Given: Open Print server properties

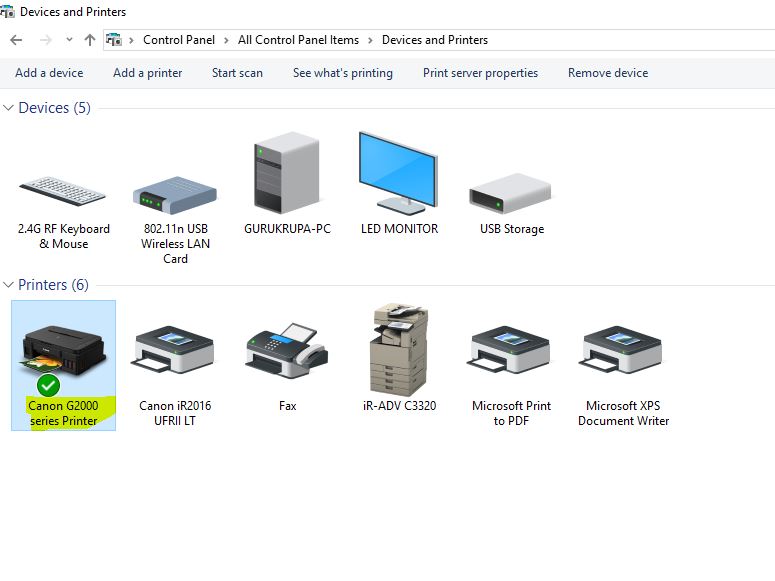Looking at the screenshot, I should [x=480, y=73].
